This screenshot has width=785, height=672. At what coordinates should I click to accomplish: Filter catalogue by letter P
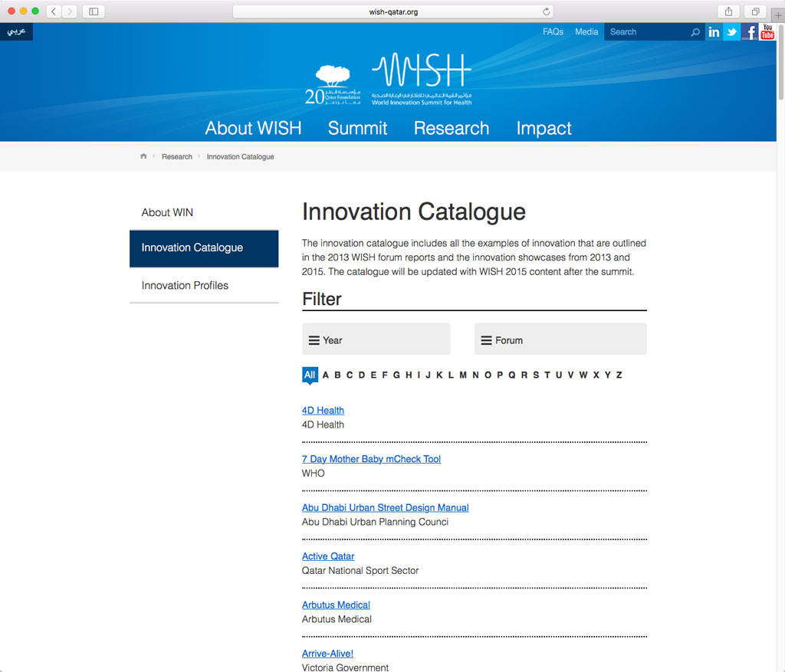pos(500,375)
